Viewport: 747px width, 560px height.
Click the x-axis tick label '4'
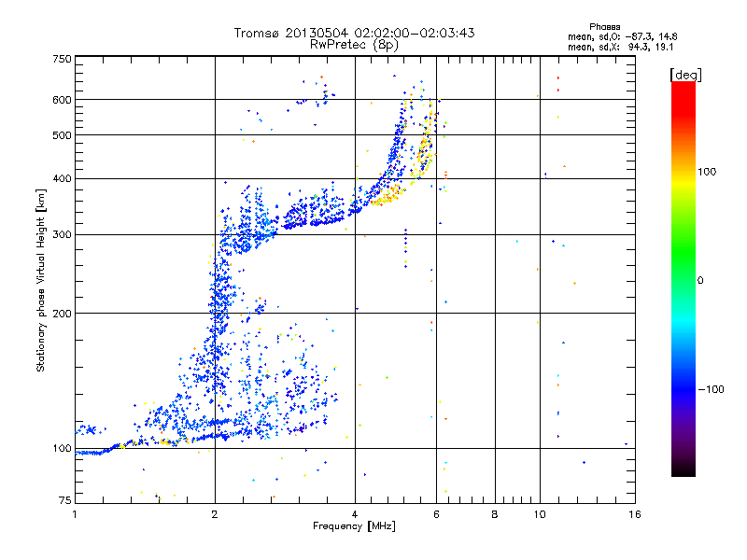pos(355,514)
